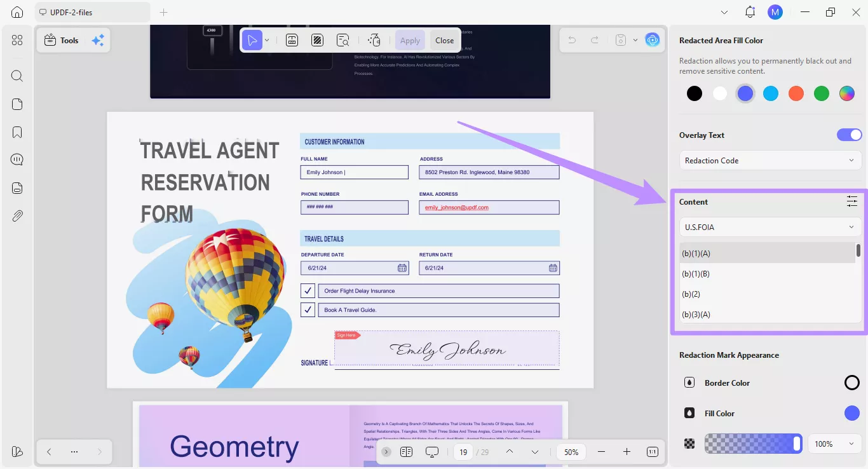Open the Comments panel in the left sidebar
The width and height of the screenshot is (868, 469).
pos(17,160)
